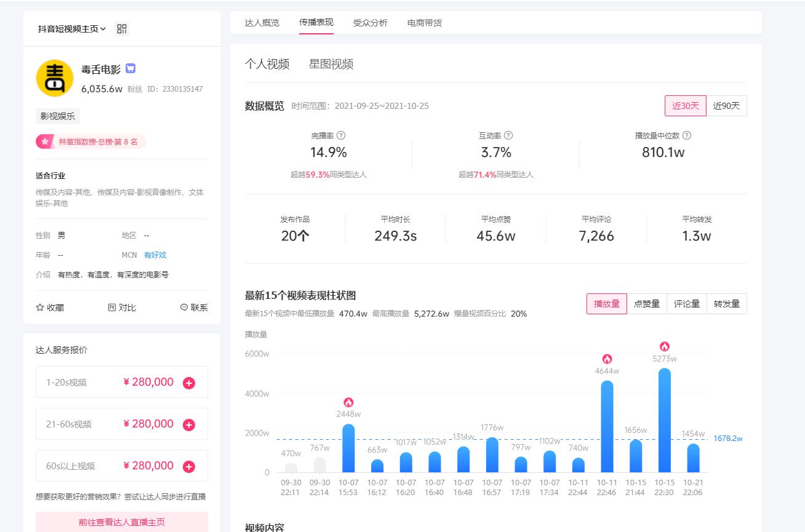This screenshot has width=805, height=532.
Task: Click the 4644w bar for 10-11 22:46
Action: click(x=607, y=426)
